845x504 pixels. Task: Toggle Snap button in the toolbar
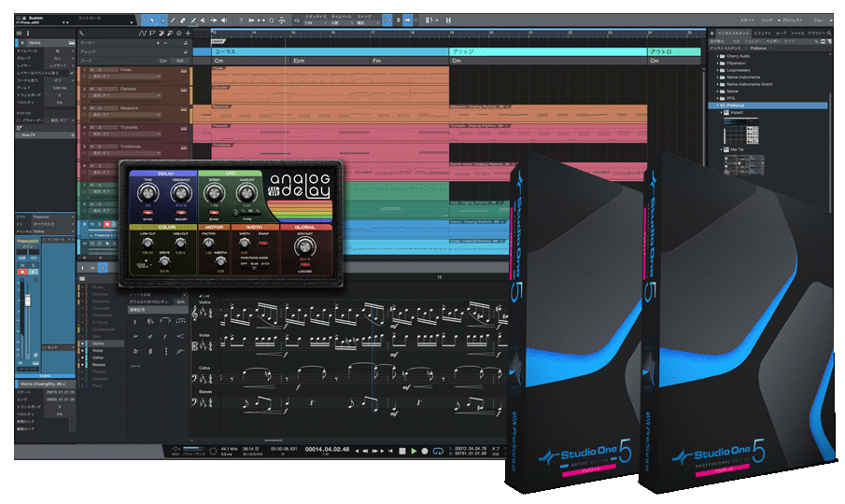pyautogui.click(x=387, y=21)
